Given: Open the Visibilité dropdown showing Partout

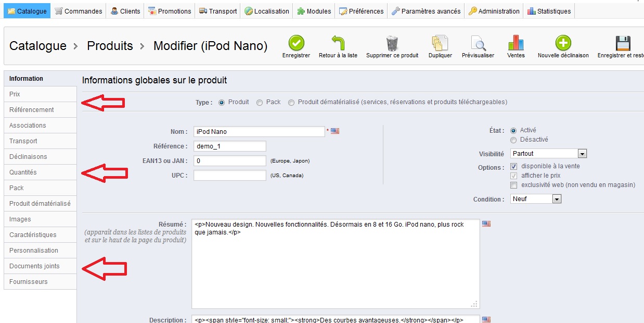Looking at the screenshot, I should point(548,154).
